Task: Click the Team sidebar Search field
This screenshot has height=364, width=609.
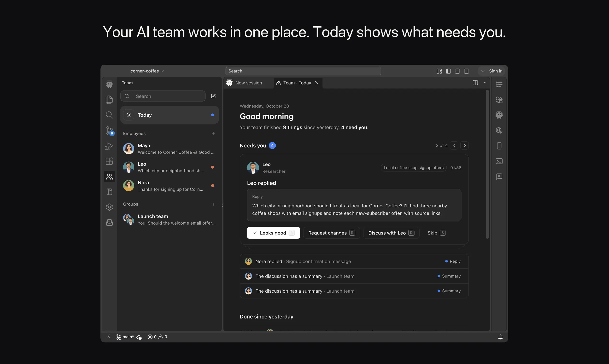Action: pos(163,96)
